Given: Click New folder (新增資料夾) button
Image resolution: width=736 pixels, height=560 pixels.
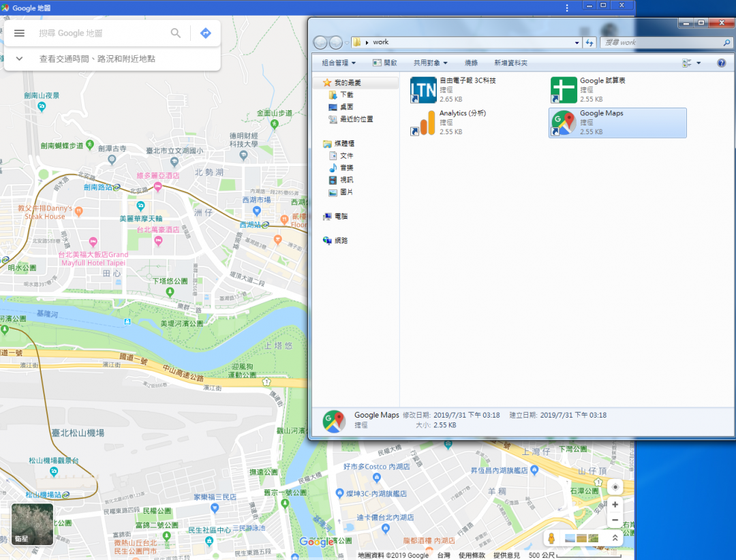Looking at the screenshot, I should [510, 63].
